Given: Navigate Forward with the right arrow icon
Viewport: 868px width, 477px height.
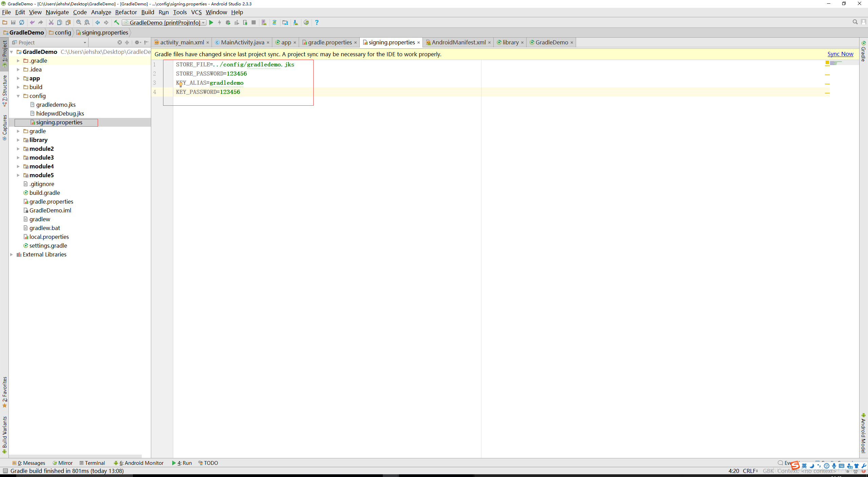Looking at the screenshot, I should [x=106, y=22].
